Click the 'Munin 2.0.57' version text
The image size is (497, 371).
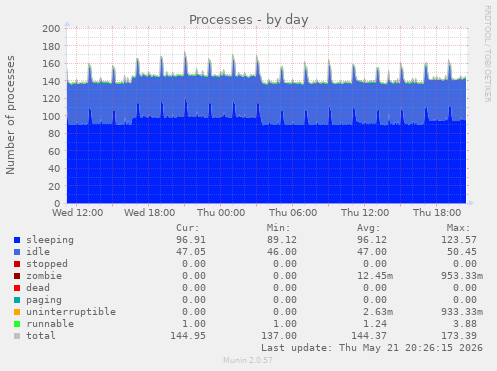click(248, 360)
